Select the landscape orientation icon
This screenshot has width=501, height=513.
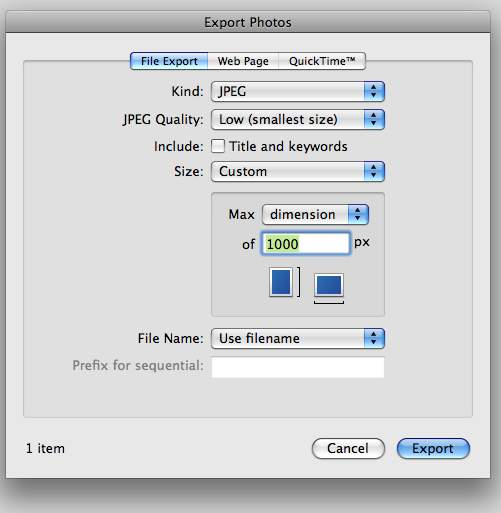pos(329,285)
